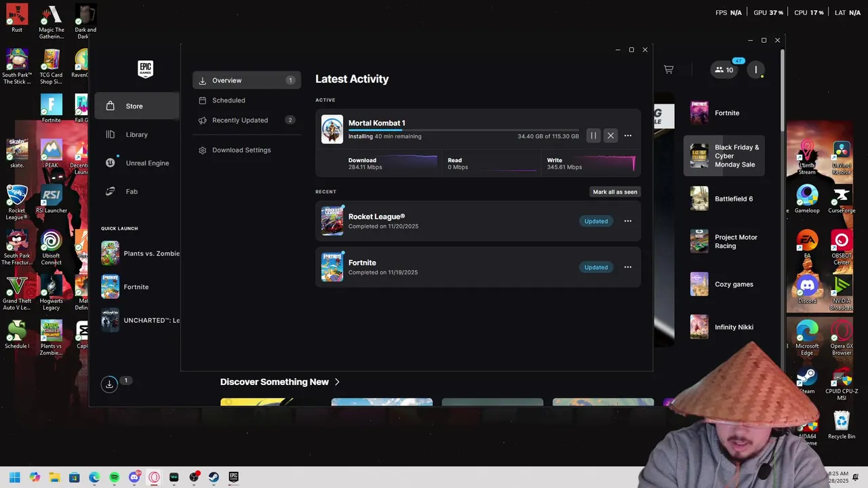This screenshot has width=868, height=488.
Task: Open the Rust desktop shortcut
Action: pyautogui.click(x=17, y=19)
